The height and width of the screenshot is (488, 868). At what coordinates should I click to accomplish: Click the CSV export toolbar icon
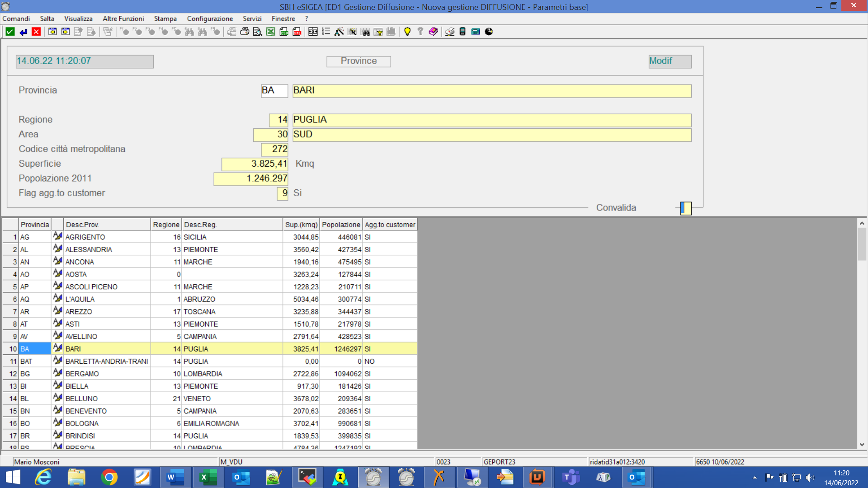tap(284, 32)
